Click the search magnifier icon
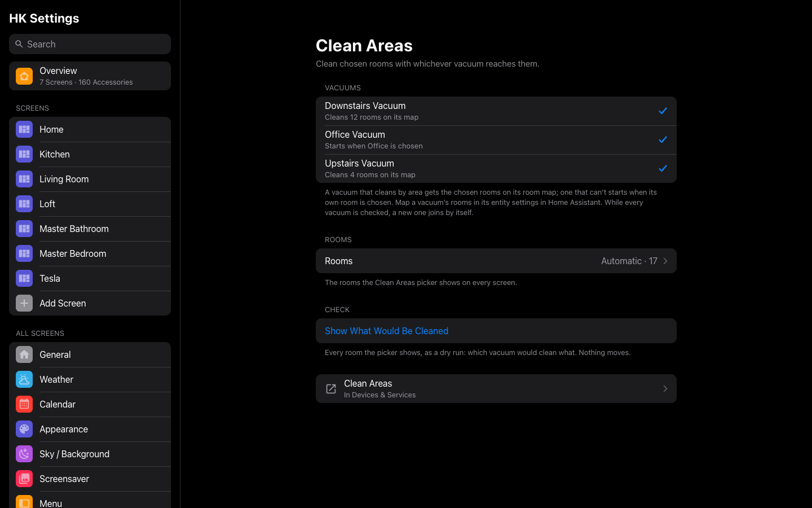 pyautogui.click(x=19, y=44)
